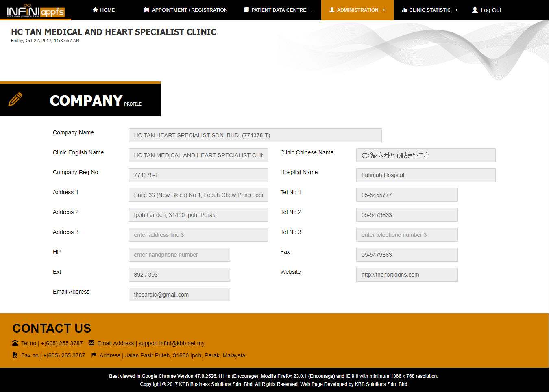549x392 pixels.
Task: Click the Fax number field
Action: point(407,255)
